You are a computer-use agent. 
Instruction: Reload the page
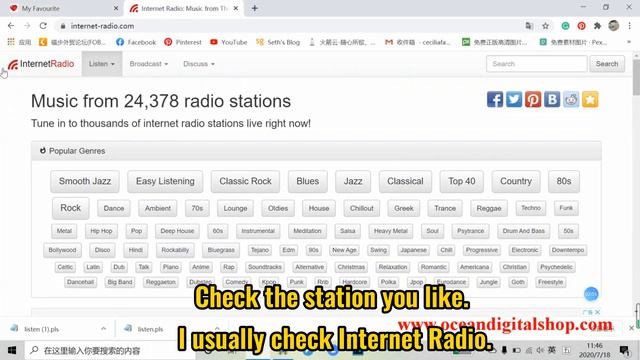pos(43,26)
